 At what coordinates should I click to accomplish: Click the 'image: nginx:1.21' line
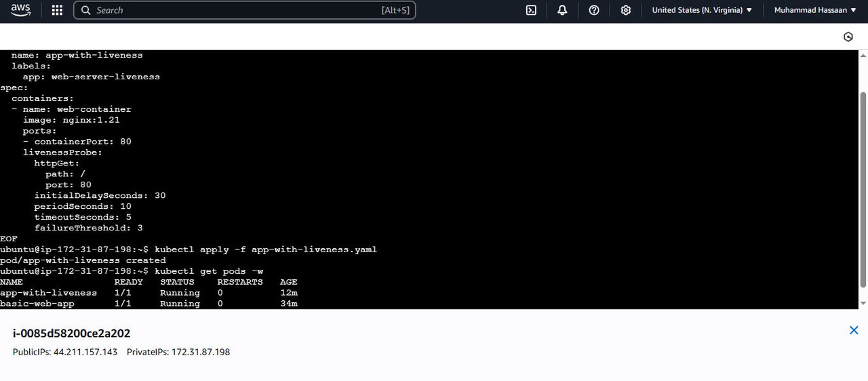click(x=71, y=120)
